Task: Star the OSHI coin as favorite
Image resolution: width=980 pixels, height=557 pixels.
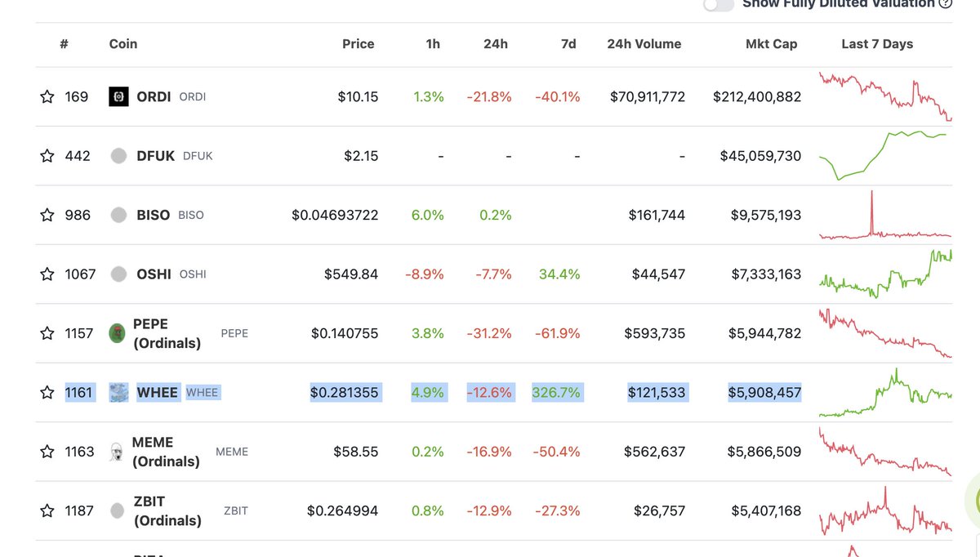Action: tap(47, 274)
